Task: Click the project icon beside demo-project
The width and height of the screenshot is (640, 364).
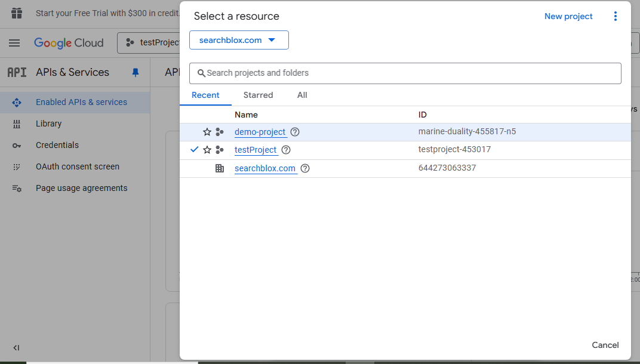Action: [220, 132]
